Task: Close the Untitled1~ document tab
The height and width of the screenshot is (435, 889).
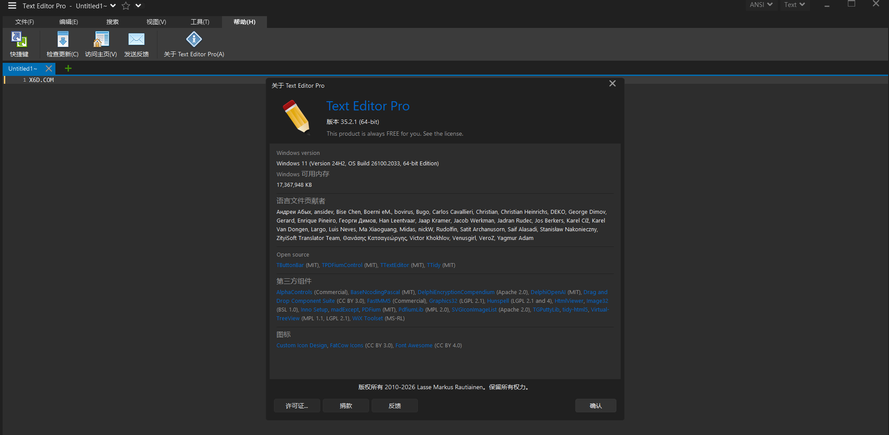Action: [x=49, y=69]
